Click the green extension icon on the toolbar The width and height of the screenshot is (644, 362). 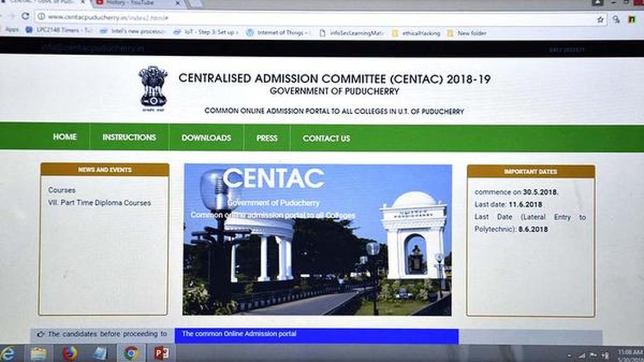(631, 19)
